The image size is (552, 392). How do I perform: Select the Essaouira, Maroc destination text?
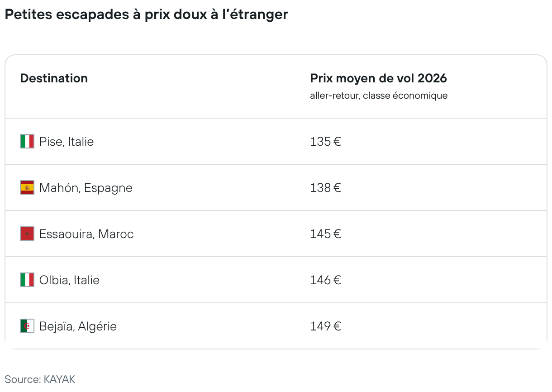(x=86, y=234)
